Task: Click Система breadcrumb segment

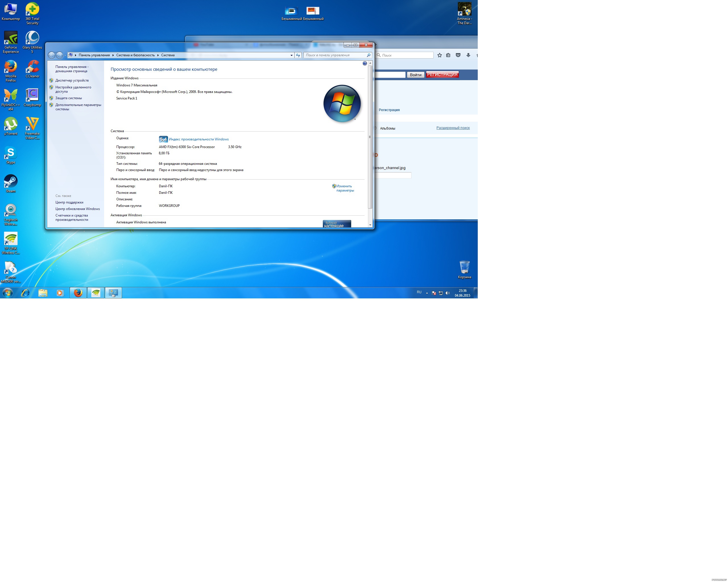Action: pyautogui.click(x=168, y=55)
